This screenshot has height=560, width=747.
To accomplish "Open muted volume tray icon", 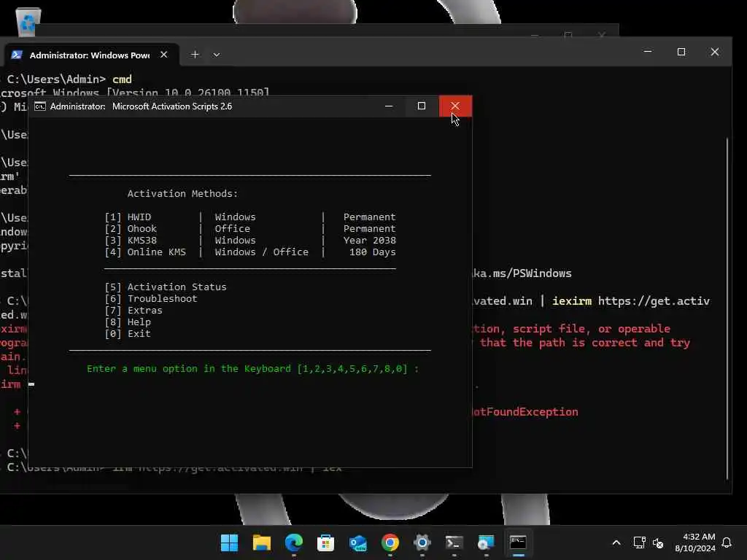I will [x=658, y=542].
